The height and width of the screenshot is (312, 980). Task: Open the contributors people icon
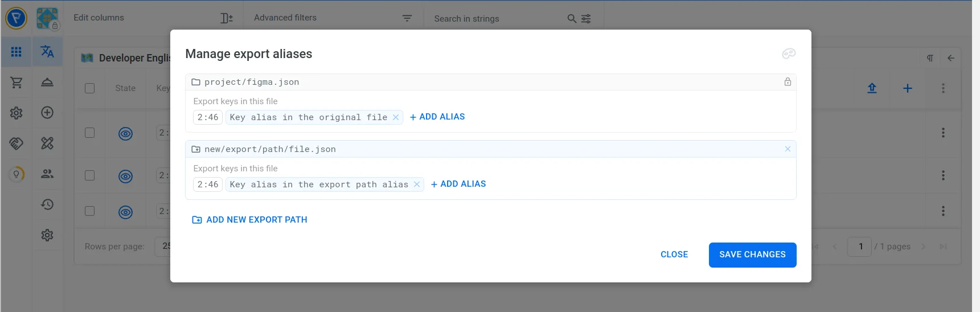(x=47, y=174)
